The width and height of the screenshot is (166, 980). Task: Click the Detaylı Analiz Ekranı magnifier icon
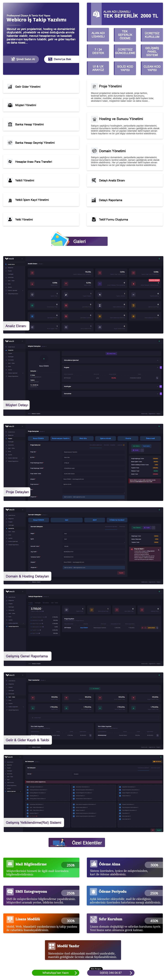(x=94, y=180)
